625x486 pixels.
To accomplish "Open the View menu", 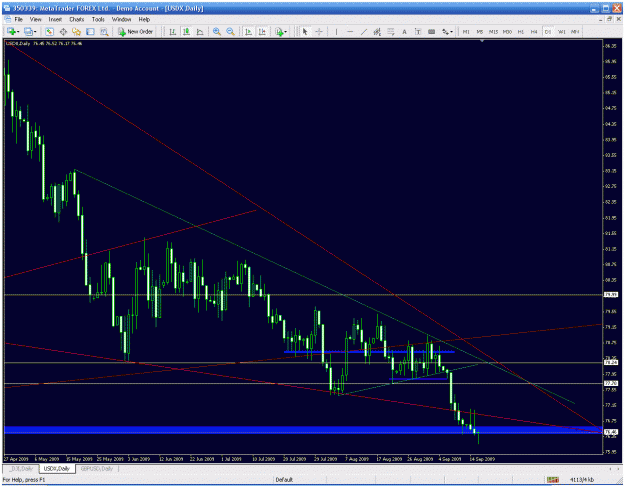I will [35, 19].
